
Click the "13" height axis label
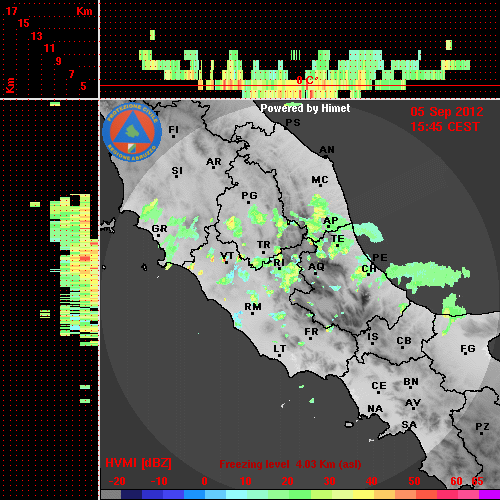tap(37, 36)
